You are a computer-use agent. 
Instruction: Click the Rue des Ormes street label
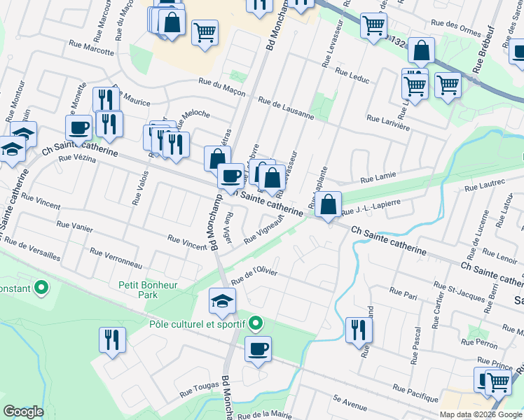[x=456, y=28]
